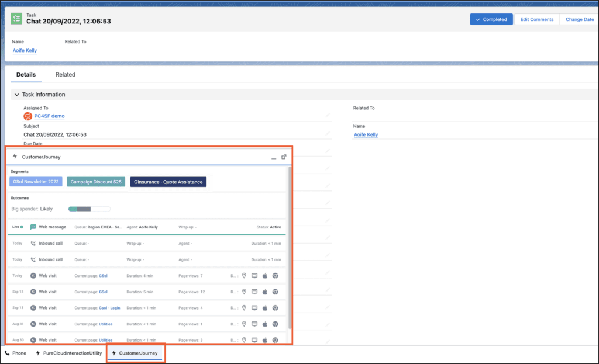Click the Apple device icon on the Aug 31 row

(x=265, y=324)
